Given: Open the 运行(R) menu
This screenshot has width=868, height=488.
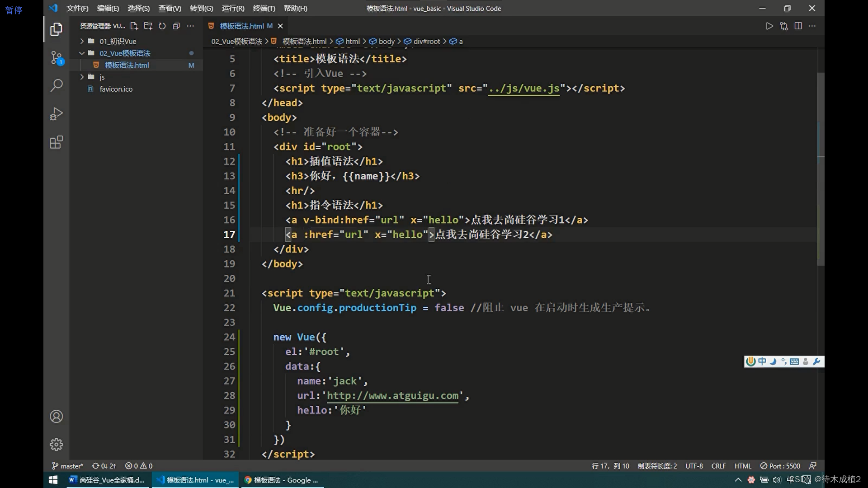Looking at the screenshot, I should coord(233,8).
